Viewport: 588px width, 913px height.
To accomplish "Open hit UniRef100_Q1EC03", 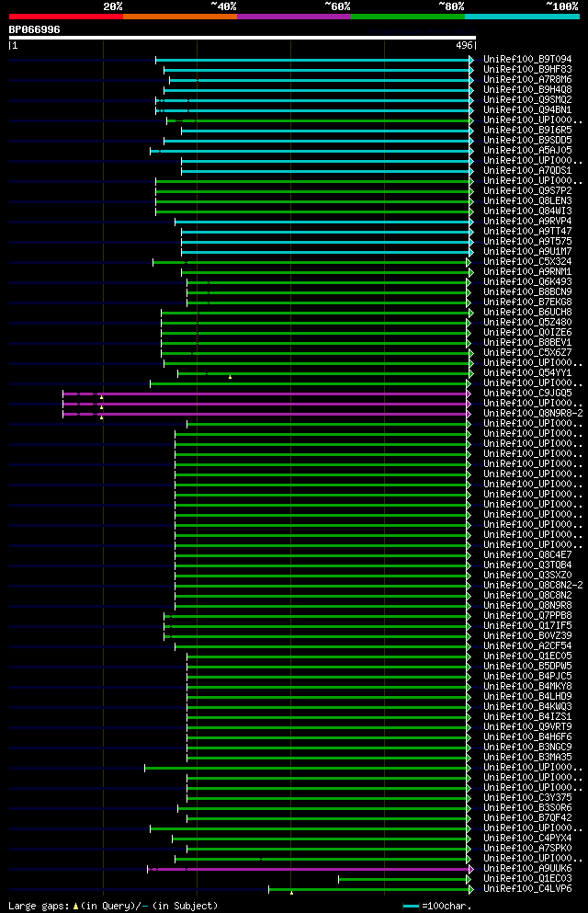I will (527, 878).
